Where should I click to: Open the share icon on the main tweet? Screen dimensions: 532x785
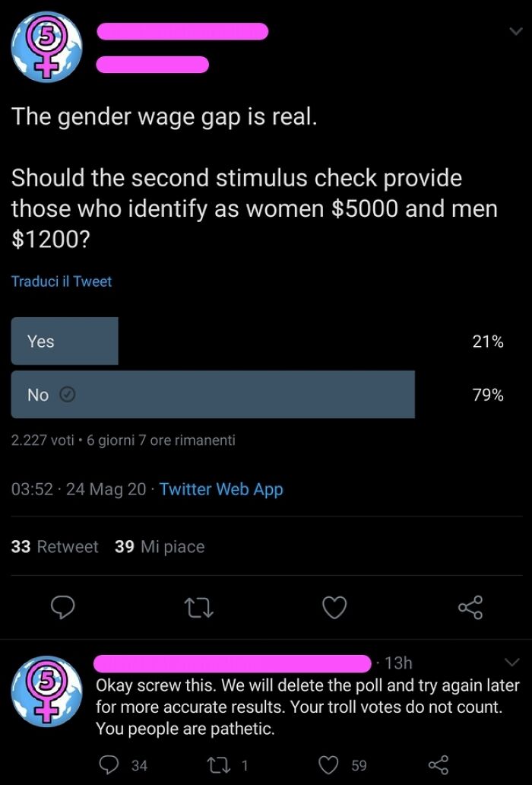click(470, 607)
